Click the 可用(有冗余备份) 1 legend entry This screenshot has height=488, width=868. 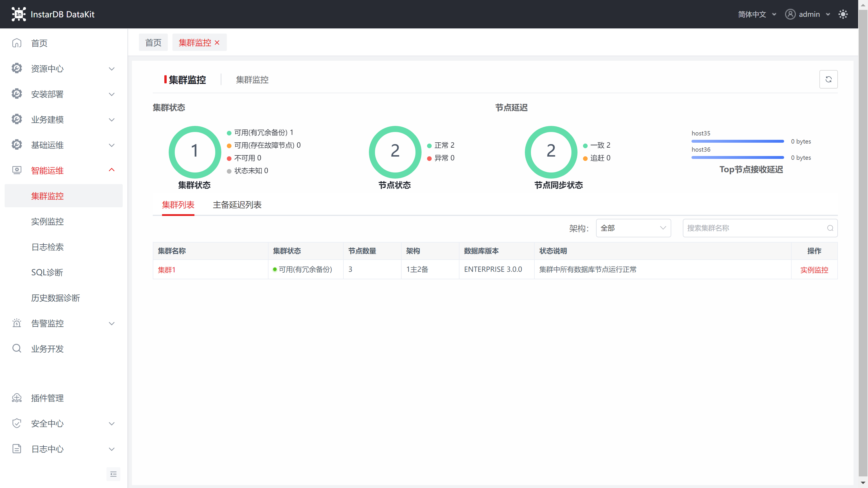[260, 133]
